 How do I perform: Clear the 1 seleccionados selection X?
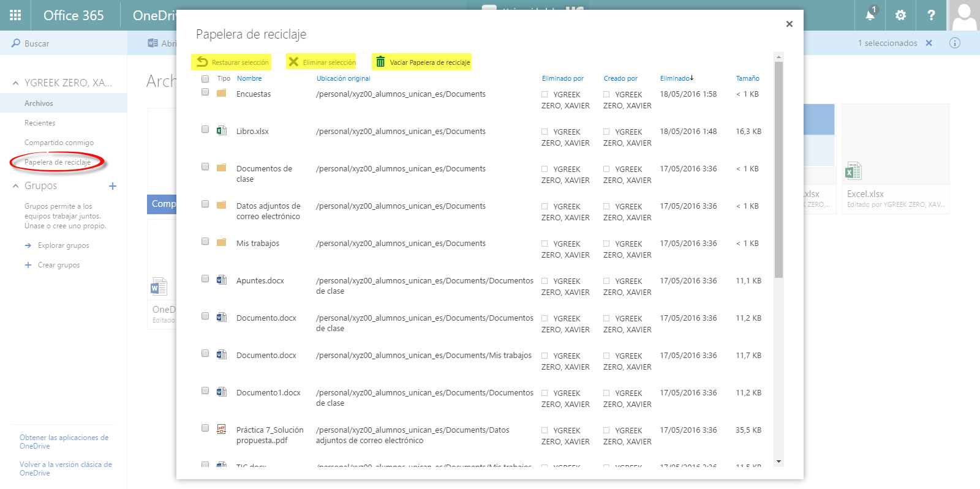(929, 43)
